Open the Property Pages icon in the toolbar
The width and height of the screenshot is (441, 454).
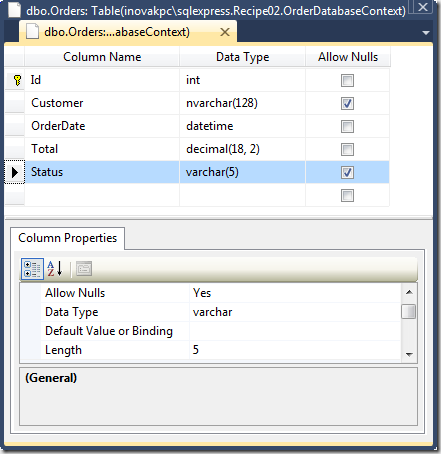coord(84,269)
